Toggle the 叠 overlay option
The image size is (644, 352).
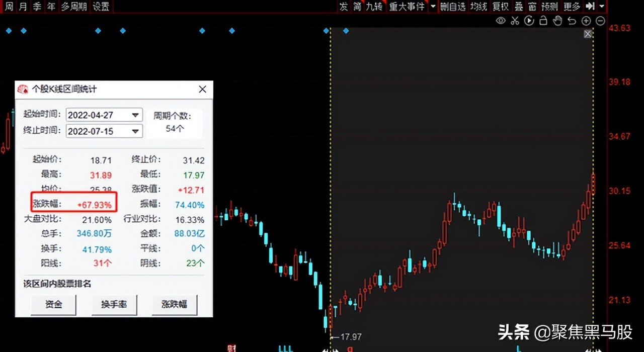click(518, 7)
